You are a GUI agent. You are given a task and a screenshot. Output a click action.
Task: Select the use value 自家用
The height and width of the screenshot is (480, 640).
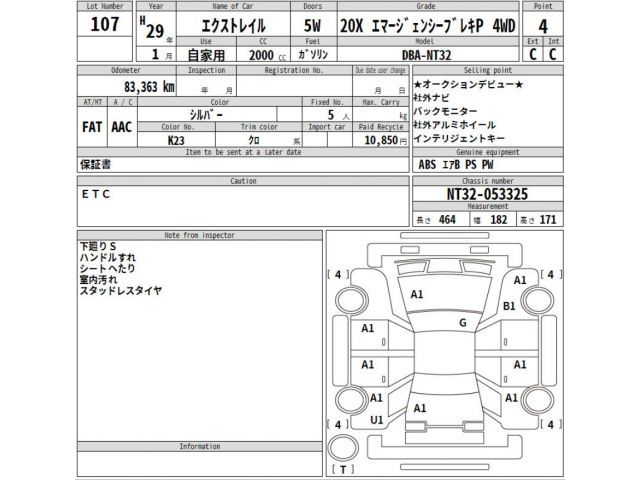207,55
